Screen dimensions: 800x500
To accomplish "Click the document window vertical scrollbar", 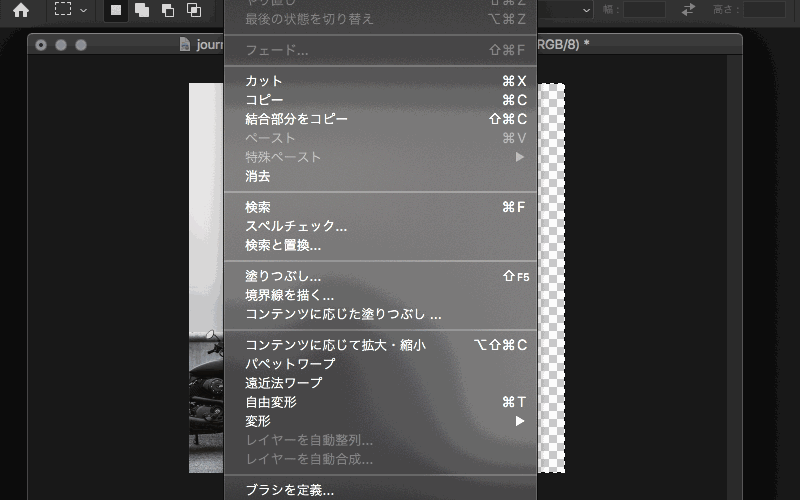I will [x=734, y=276].
